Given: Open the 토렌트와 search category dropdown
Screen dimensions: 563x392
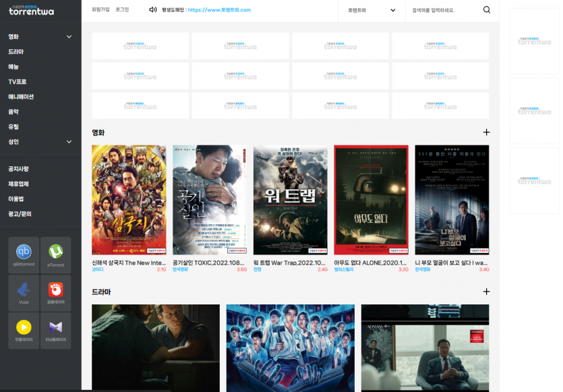Looking at the screenshot, I should pos(372,10).
